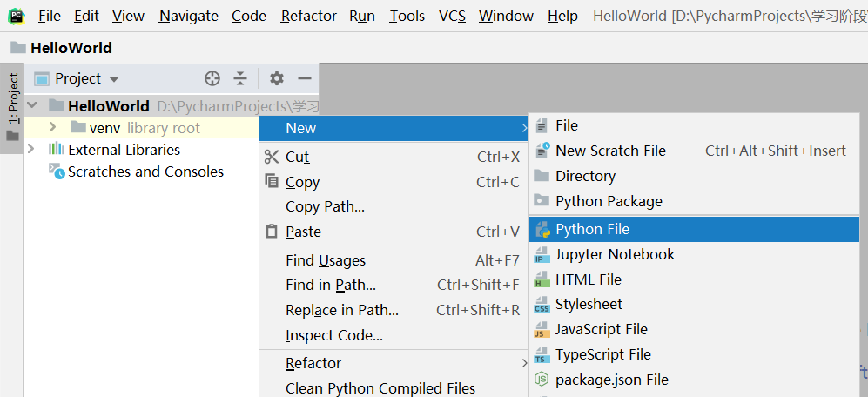Click the Python File icon

(x=542, y=229)
